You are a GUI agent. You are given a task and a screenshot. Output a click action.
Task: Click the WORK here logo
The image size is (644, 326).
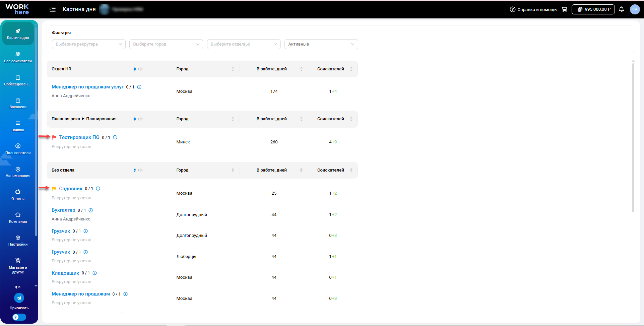17,9
